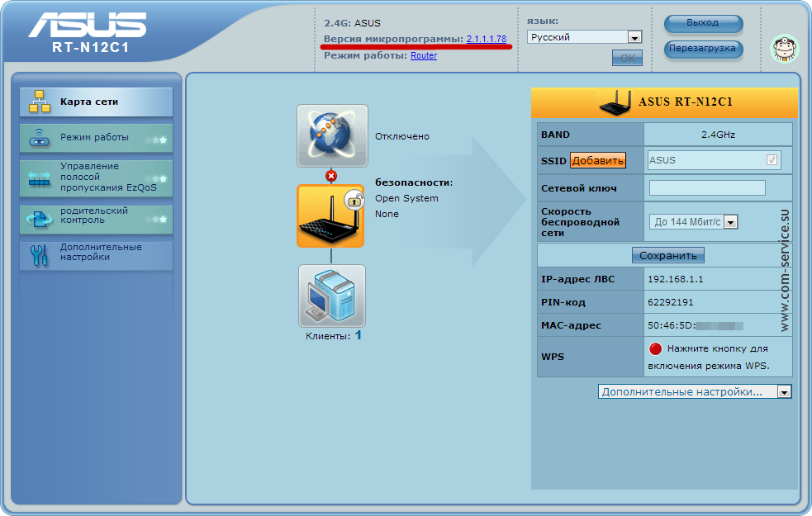Open the Router operation mode link
Screen dimensions: 812x516
coord(424,55)
